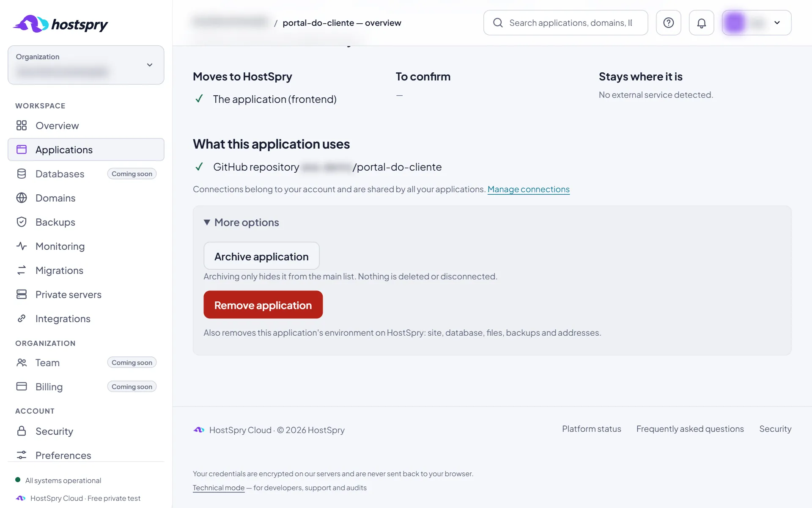Click "The application (frontend)" item
This screenshot has width=812, height=508.
coord(274,99)
